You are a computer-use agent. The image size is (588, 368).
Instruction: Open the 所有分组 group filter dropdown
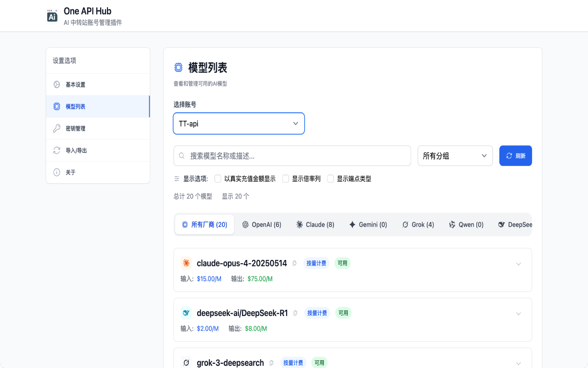[455, 155]
